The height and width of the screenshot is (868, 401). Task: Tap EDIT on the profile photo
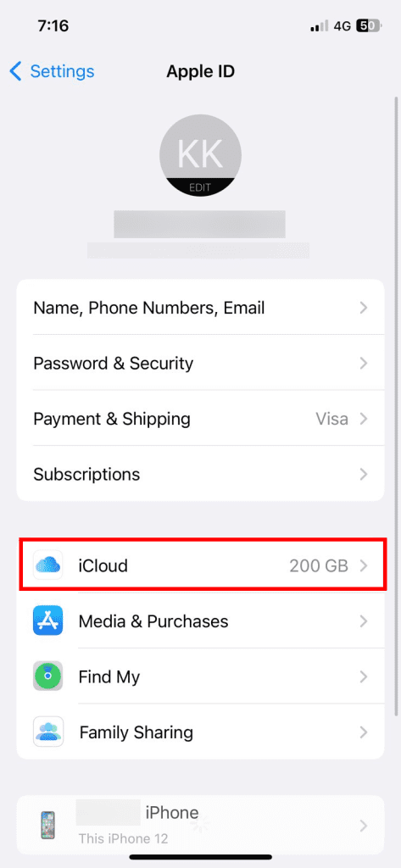(200, 187)
